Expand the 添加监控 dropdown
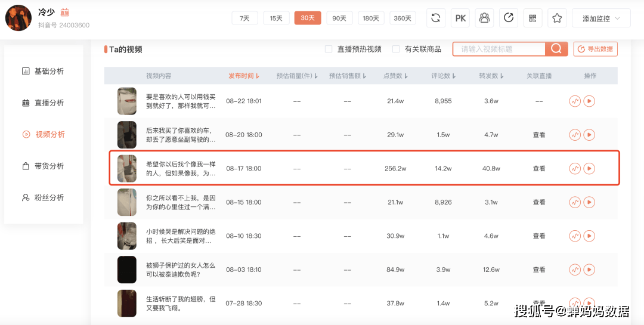 coord(601,18)
